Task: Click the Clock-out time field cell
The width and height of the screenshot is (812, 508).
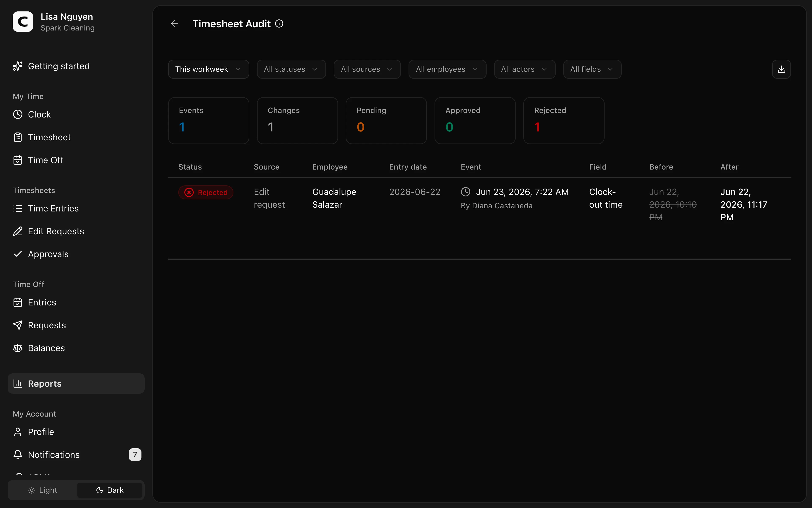Action: click(x=606, y=198)
